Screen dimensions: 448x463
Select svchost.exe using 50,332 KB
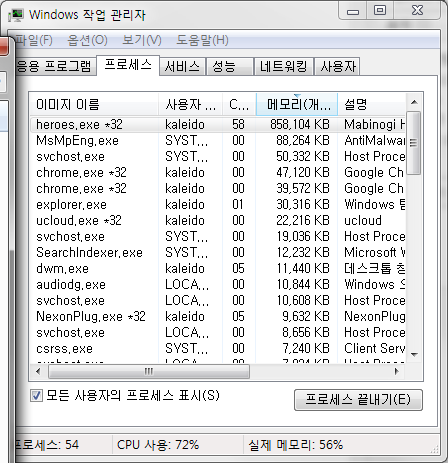coord(218,157)
